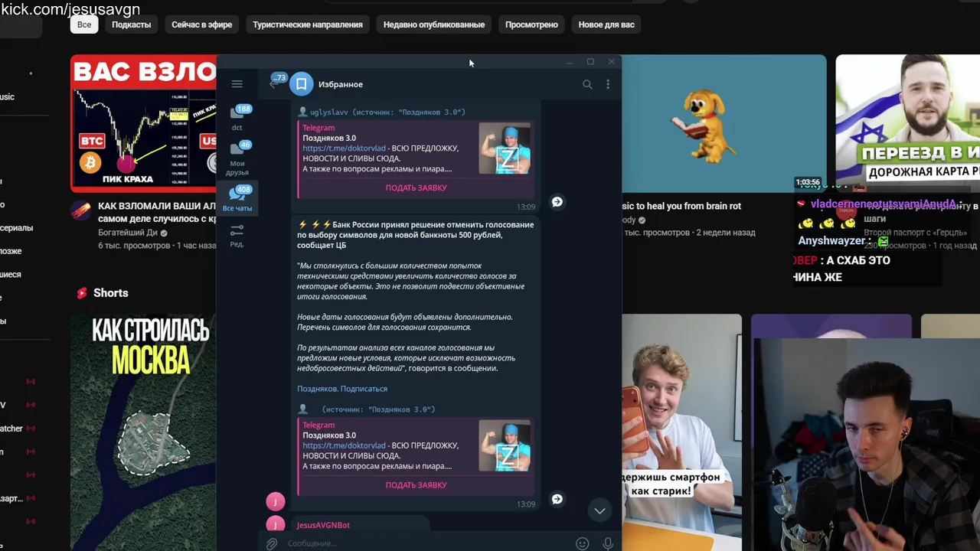Open the second Поздняков 3.0 preview image
This screenshot has height=551, width=980.
505,445
